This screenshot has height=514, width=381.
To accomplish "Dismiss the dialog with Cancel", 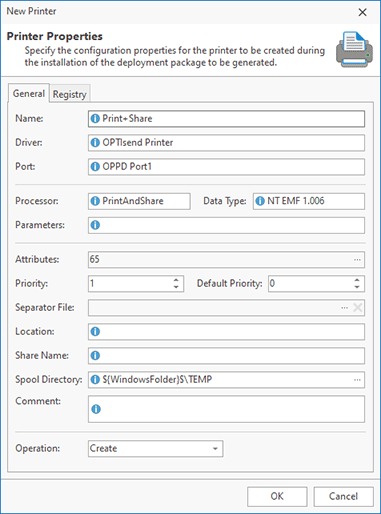I will [x=343, y=497].
